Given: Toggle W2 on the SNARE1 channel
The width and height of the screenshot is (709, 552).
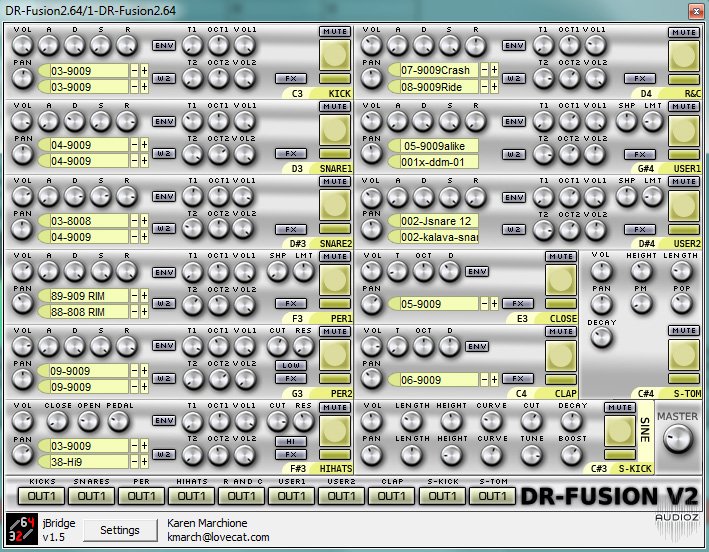Looking at the screenshot, I should click(164, 154).
